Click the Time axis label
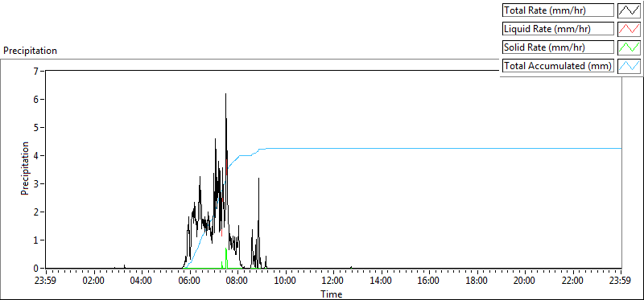This screenshot has width=644, height=300. 332,294
